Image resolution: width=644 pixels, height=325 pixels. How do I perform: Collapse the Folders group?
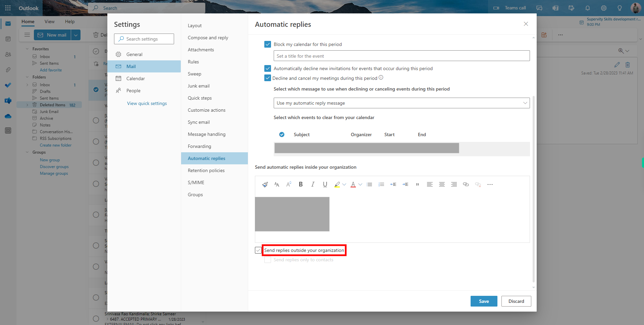coord(27,77)
